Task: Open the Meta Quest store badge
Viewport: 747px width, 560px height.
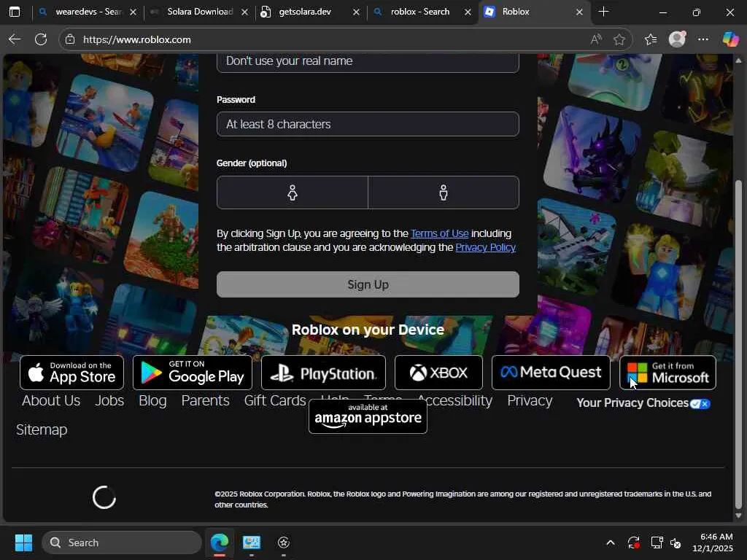Action: point(551,373)
